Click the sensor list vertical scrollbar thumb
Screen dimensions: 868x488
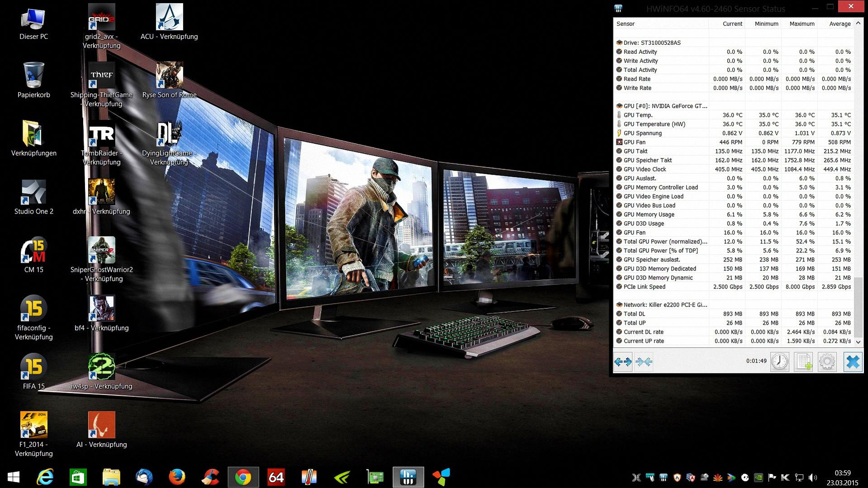(x=858, y=307)
